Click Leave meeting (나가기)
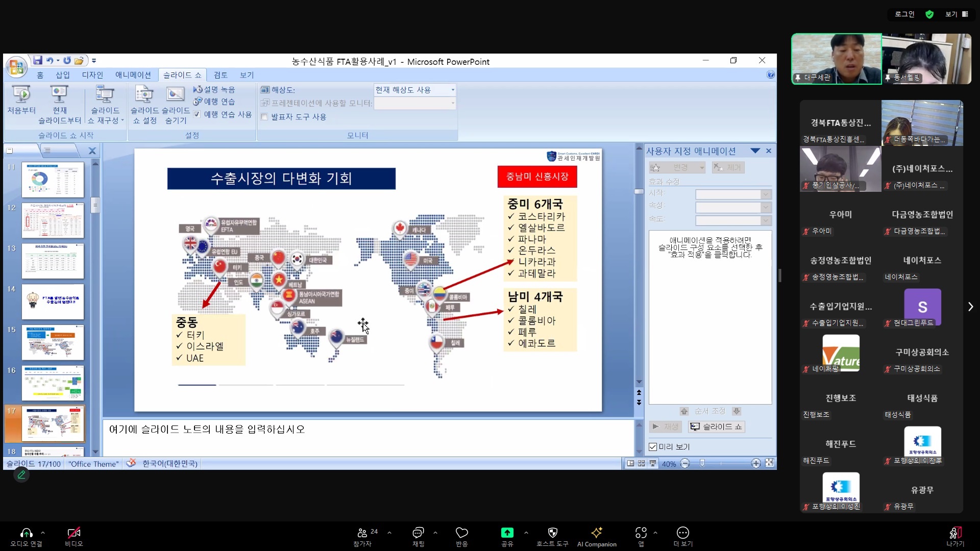This screenshot has width=980, height=551. 955,537
